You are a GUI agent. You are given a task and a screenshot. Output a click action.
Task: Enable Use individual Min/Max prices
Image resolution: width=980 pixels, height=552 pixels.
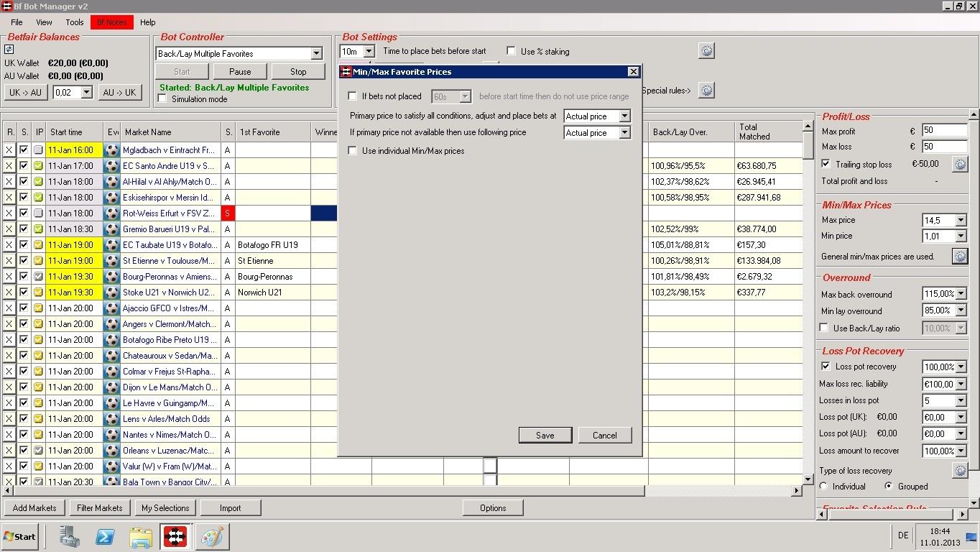tap(352, 151)
